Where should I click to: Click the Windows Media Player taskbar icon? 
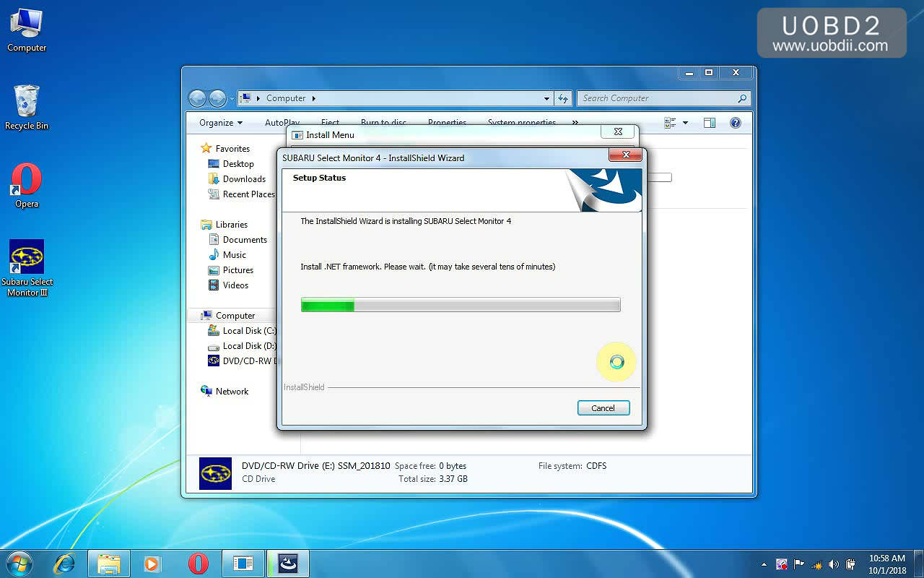[152, 564]
